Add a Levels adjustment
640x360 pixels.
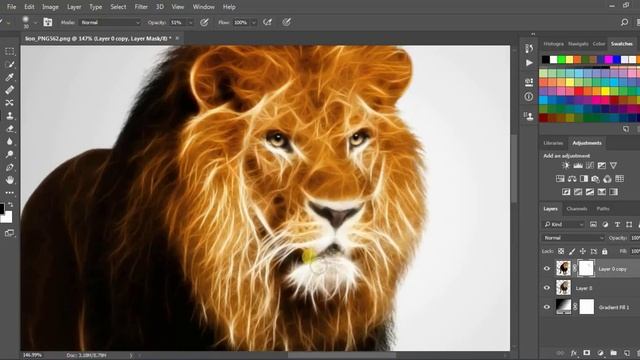coord(578,165)
